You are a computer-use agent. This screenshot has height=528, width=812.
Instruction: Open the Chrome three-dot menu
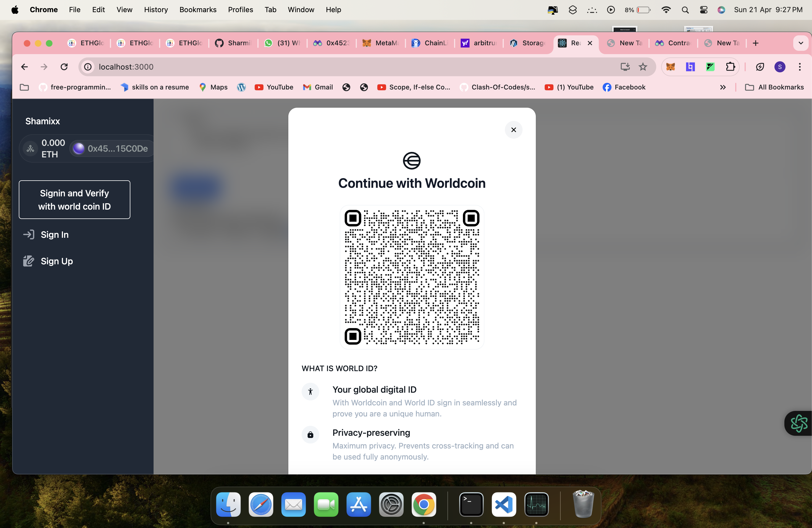click(x=800, y=67)
